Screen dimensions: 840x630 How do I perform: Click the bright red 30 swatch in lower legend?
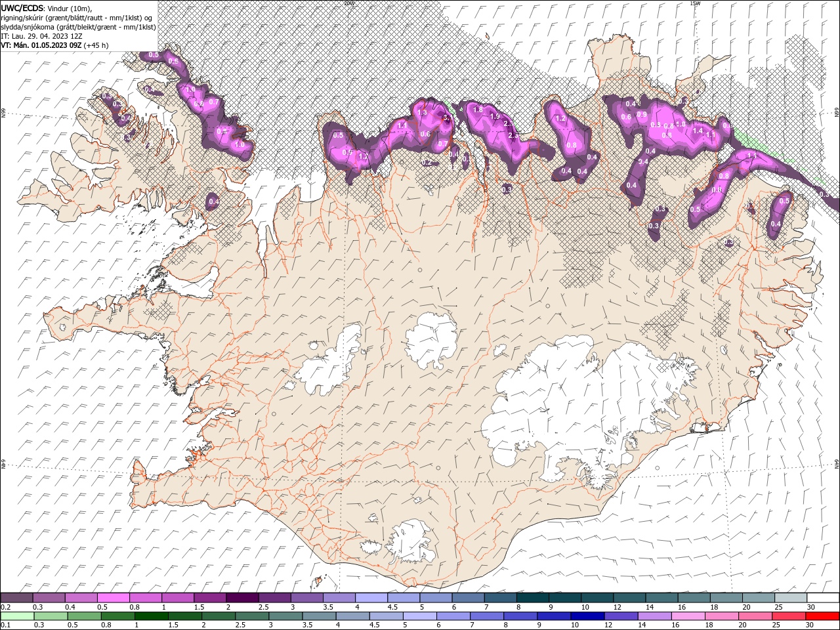tap(822, 616)
